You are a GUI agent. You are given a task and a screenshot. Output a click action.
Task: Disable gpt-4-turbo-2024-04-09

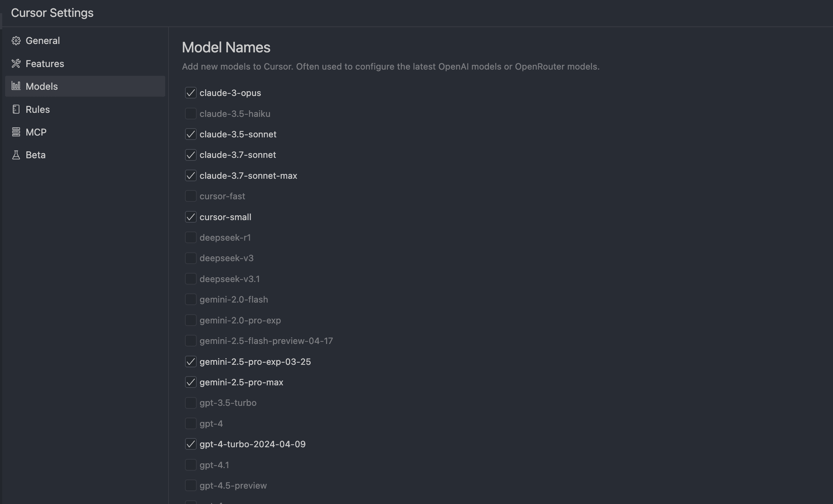(190, 444)
